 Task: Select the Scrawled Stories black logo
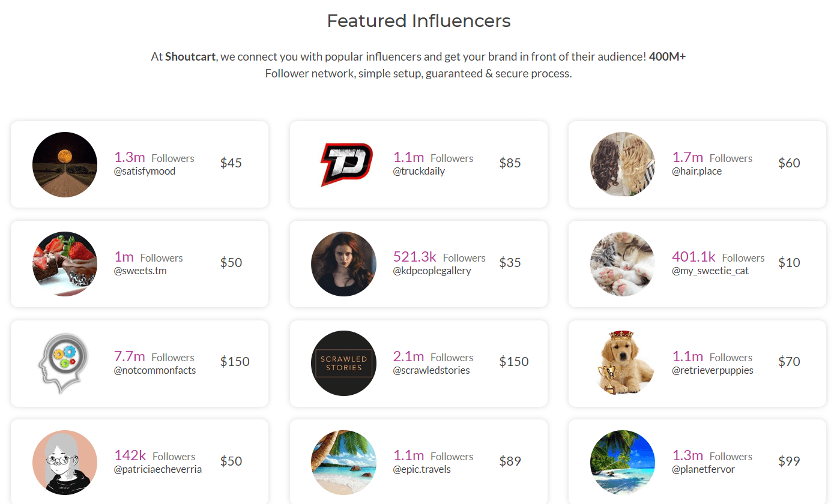tap(344, 363)
